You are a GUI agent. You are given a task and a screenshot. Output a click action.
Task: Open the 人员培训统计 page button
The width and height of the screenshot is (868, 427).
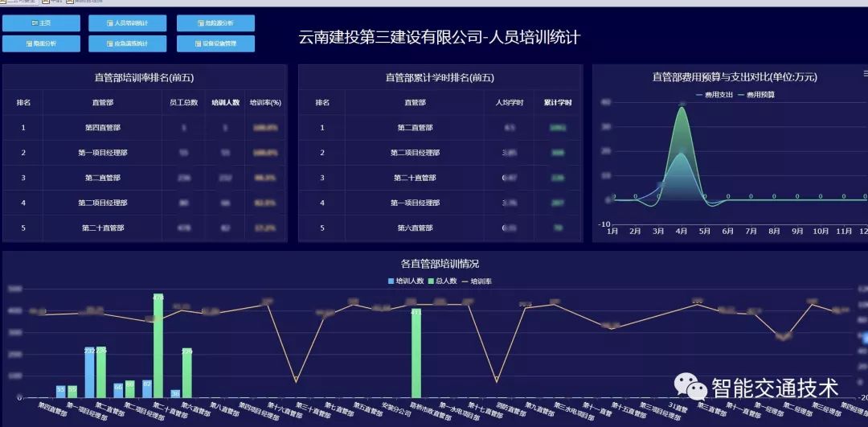tap(127, 23)
